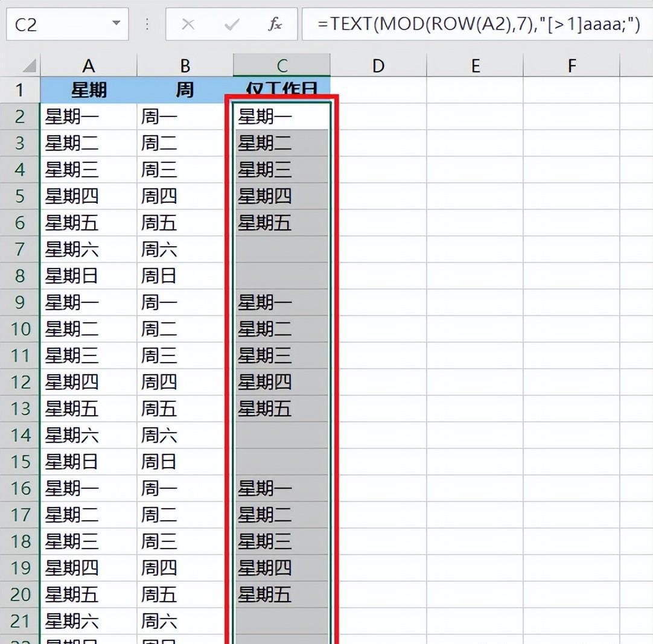
Task: Click cell A2 '星期一'
Action: (x=89, y=116)
